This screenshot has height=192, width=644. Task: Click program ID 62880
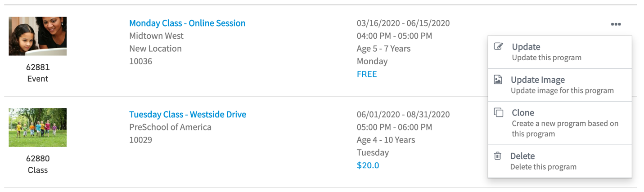pyautogui.click(x=38, y=159)
